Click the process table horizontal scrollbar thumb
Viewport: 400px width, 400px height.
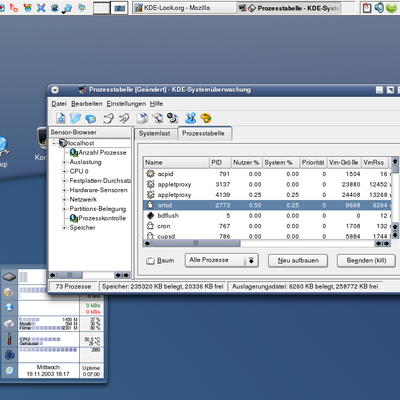(x=195, y=243)
